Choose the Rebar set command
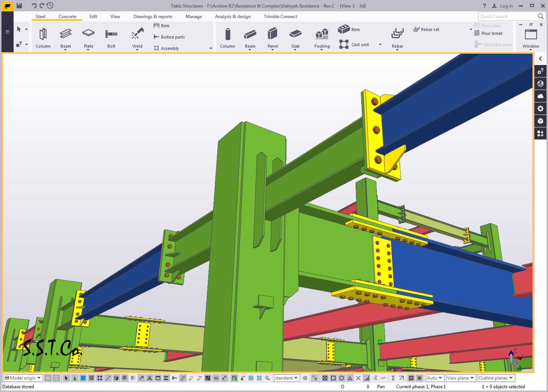 426,29
